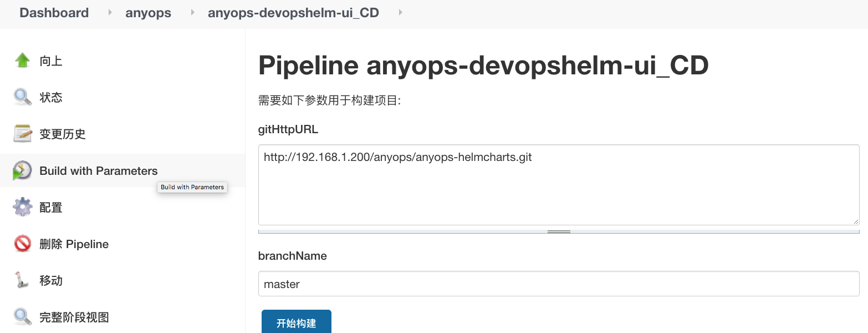Click the red prohibition icon for delete
This screenshot has width=868, height=333.
(x=22, y=244)
